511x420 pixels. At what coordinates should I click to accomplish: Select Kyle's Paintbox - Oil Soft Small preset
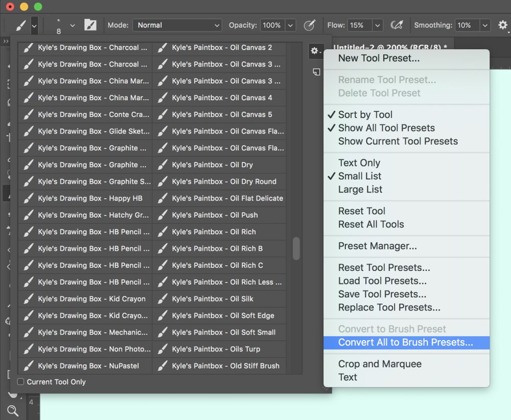(219, 332)
